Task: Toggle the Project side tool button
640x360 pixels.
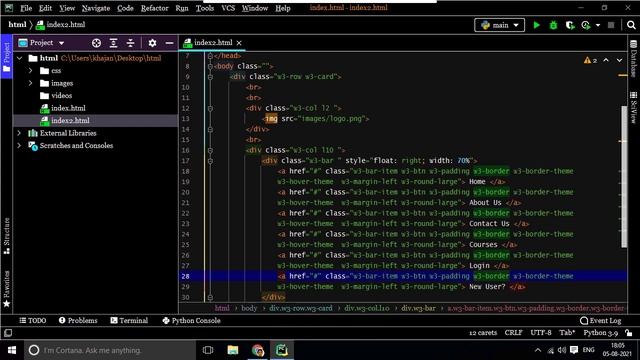Action: tap(7, 57)
